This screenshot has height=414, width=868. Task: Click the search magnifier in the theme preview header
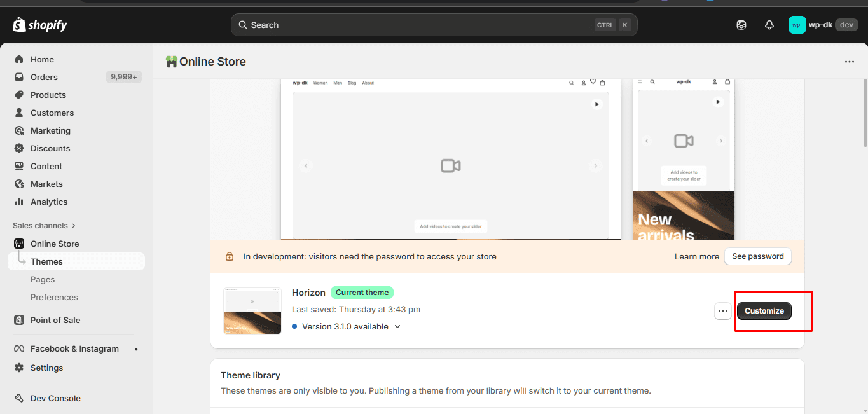[x=571, y=83]
